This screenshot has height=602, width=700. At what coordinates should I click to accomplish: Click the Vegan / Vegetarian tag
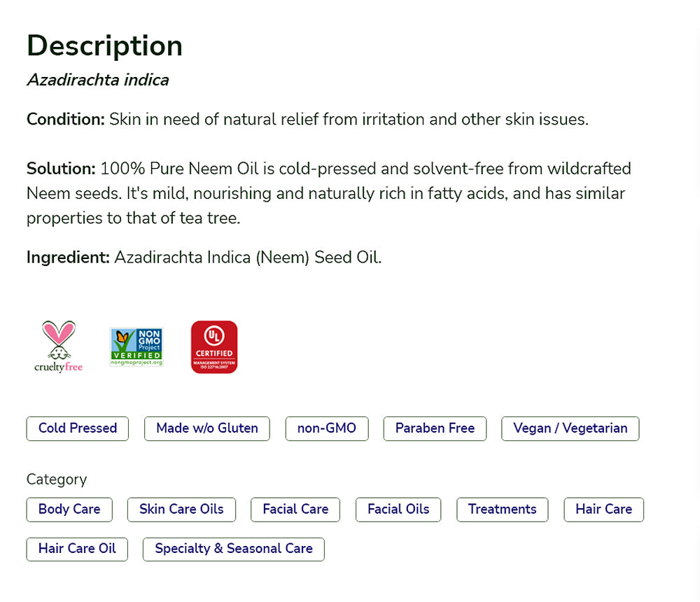coord(570,428)
